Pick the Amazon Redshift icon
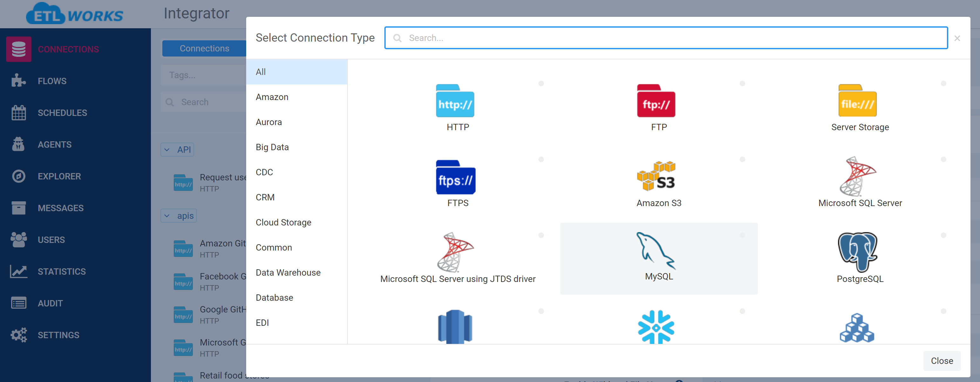Screen dimensions: 980x382 [455, 326]
